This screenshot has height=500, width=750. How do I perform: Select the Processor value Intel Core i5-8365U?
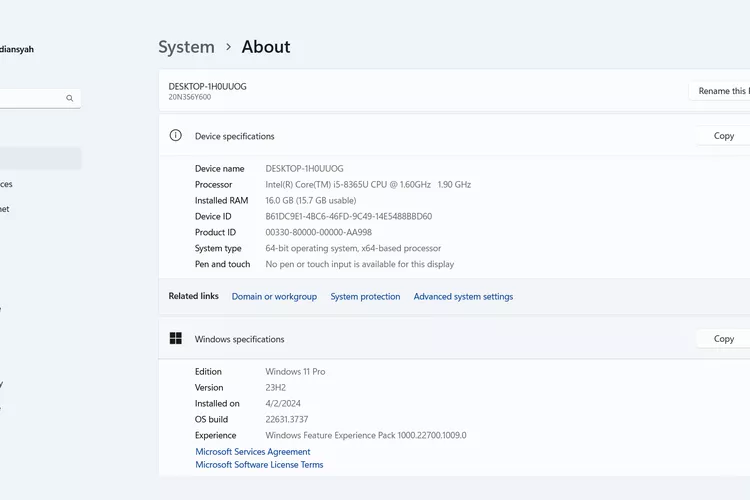[x=368, y=185]
